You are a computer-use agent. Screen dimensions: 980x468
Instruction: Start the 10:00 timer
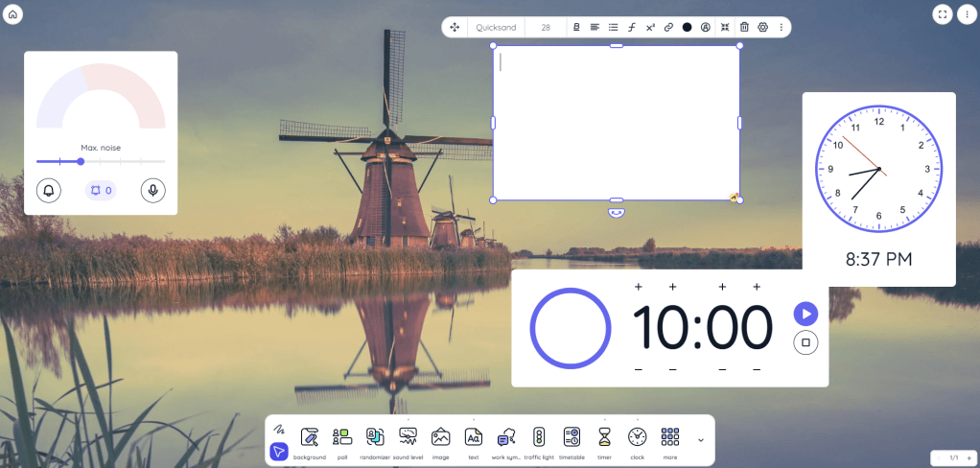(805, 314)
